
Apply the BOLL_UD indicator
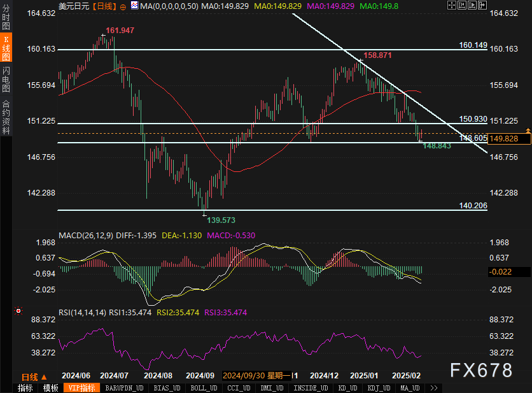click(204, 388)
